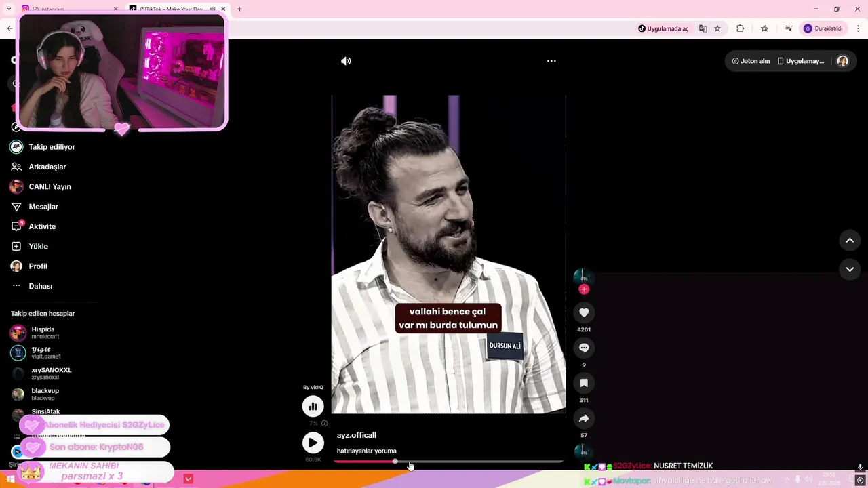This screenshot has height=488, width=868.
Task: Open the vidIQ stats bar-chart button
Action: (313, 406)
